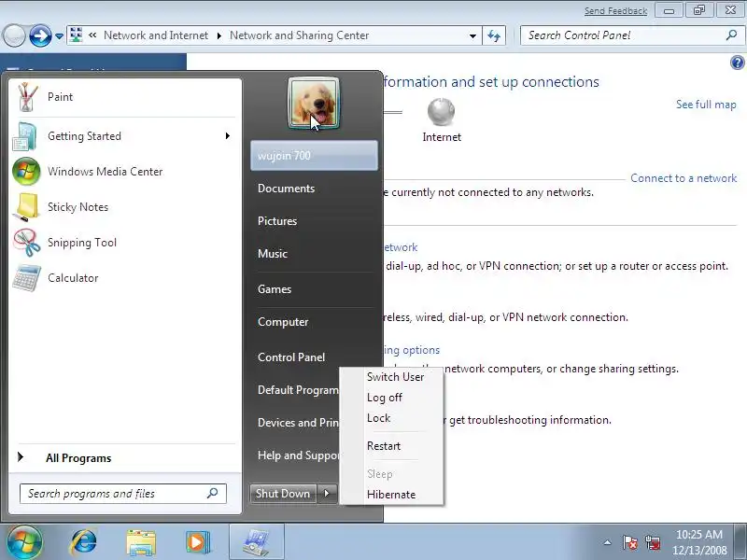747x560 pixels.
Task: Click the breadcrumb double-chevron overflow
Action: (92, 35)
